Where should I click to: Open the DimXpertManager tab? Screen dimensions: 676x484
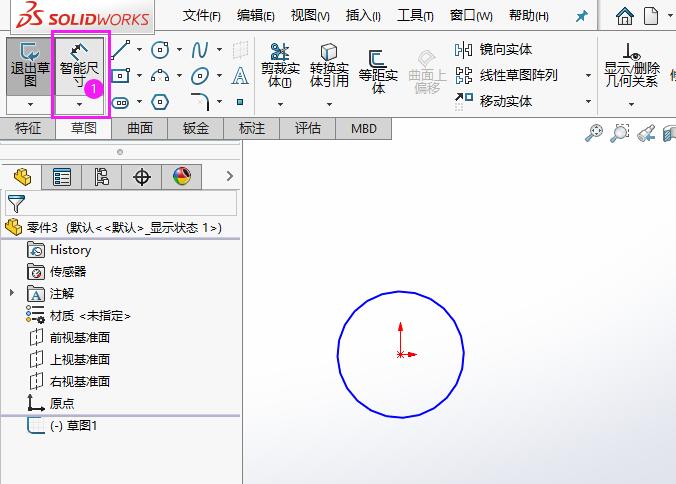click(141, 177)
